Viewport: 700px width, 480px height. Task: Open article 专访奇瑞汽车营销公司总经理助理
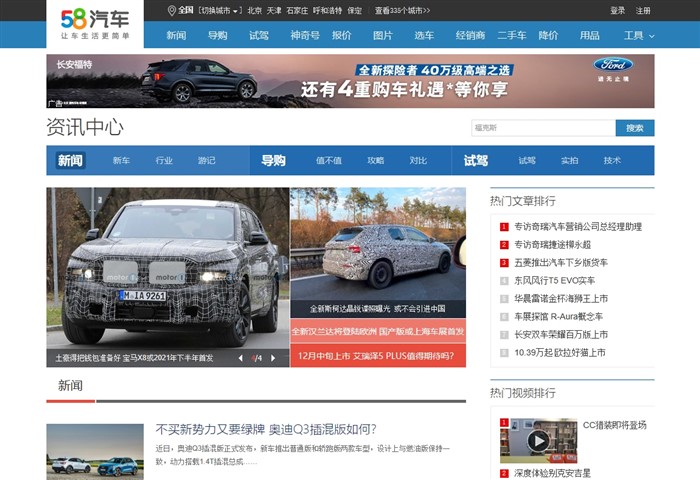coord(578,227)
